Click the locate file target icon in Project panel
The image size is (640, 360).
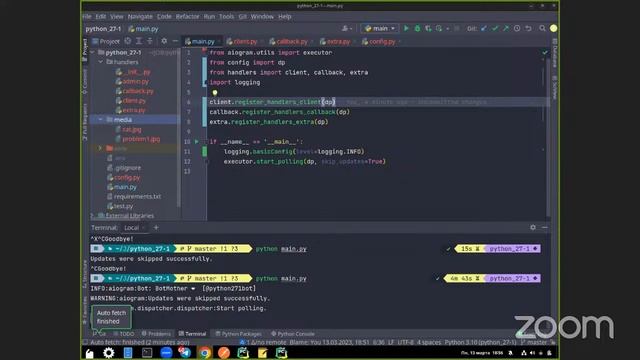click(128, 41)
